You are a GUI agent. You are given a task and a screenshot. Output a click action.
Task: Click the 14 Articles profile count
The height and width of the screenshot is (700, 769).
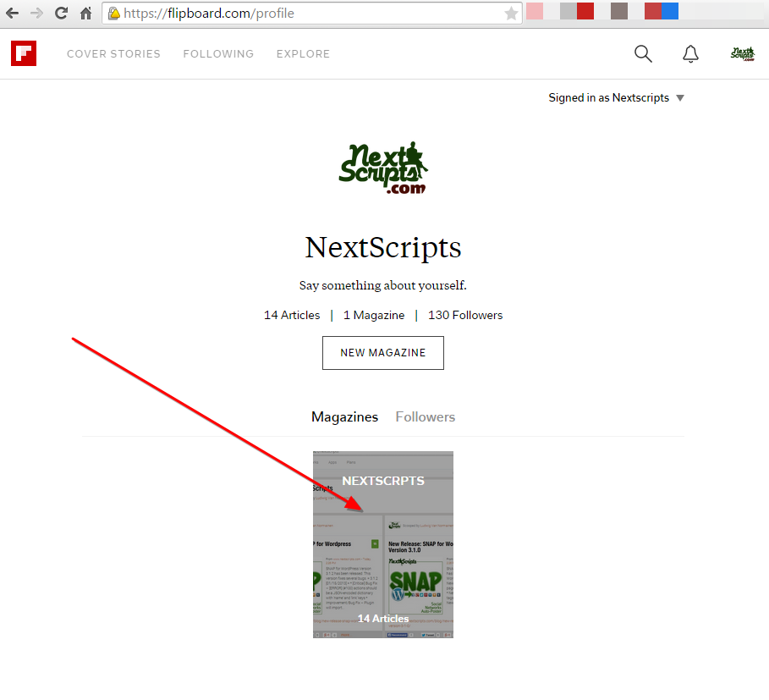pyautogui.click(x=292, y=315)
